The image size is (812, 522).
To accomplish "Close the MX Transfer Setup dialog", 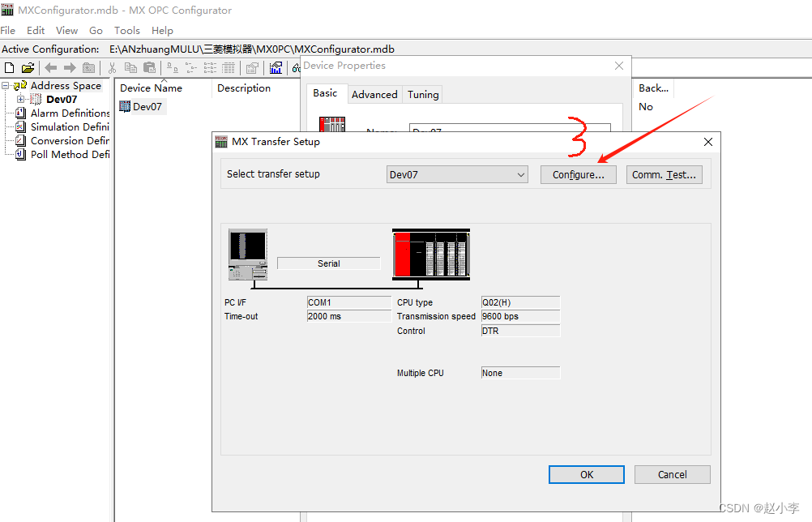I will pyautogui.click(x=708, y=142).
